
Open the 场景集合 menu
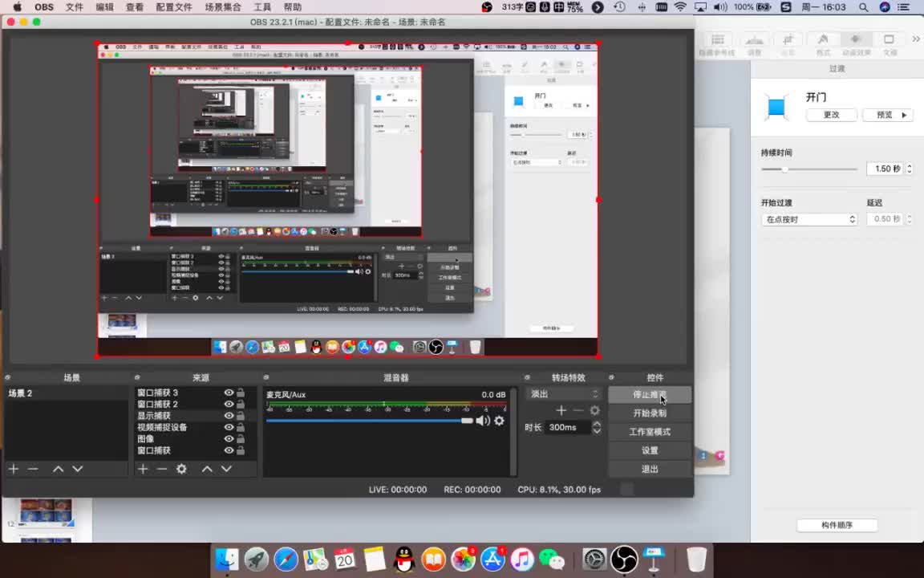coord(223,7)
